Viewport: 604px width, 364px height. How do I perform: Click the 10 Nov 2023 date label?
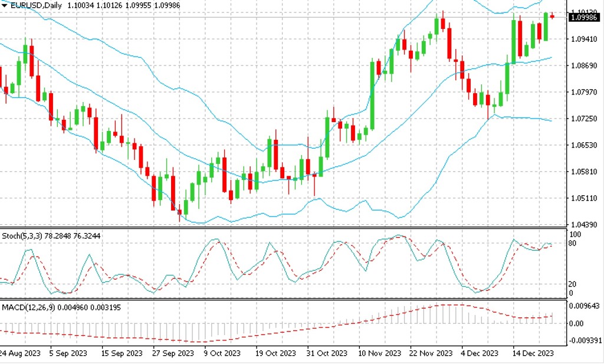pos(379,353)
